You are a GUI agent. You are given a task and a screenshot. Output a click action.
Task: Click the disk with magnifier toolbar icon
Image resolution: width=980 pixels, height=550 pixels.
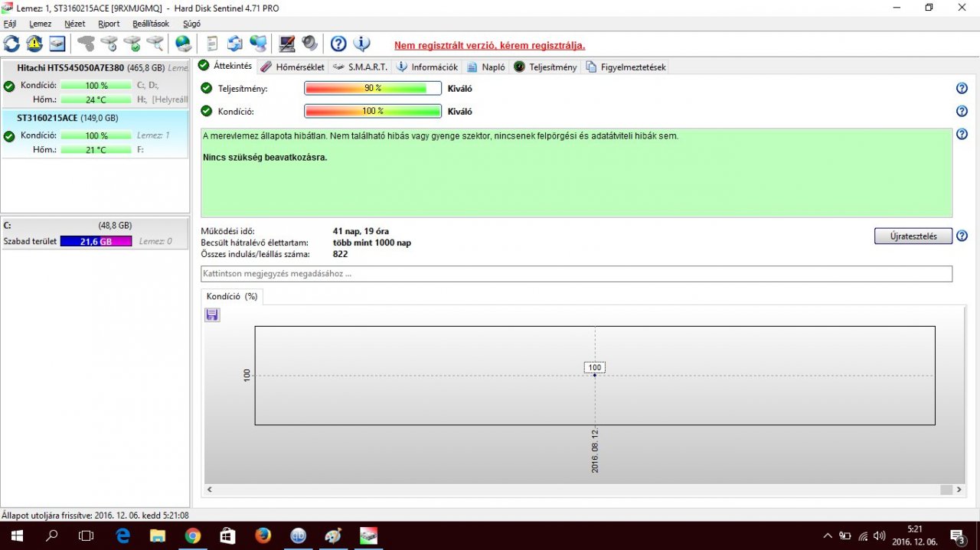(x=155, y=44)
